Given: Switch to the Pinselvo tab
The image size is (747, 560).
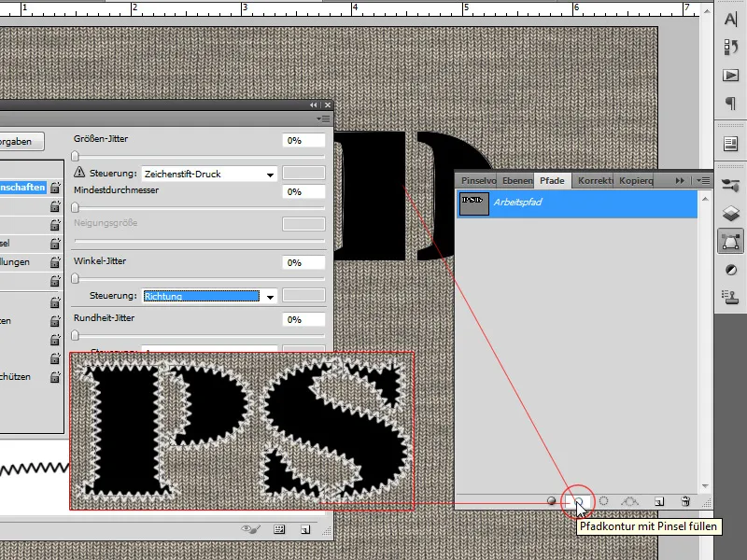Looking at the screenshot, I should [478, 181].
